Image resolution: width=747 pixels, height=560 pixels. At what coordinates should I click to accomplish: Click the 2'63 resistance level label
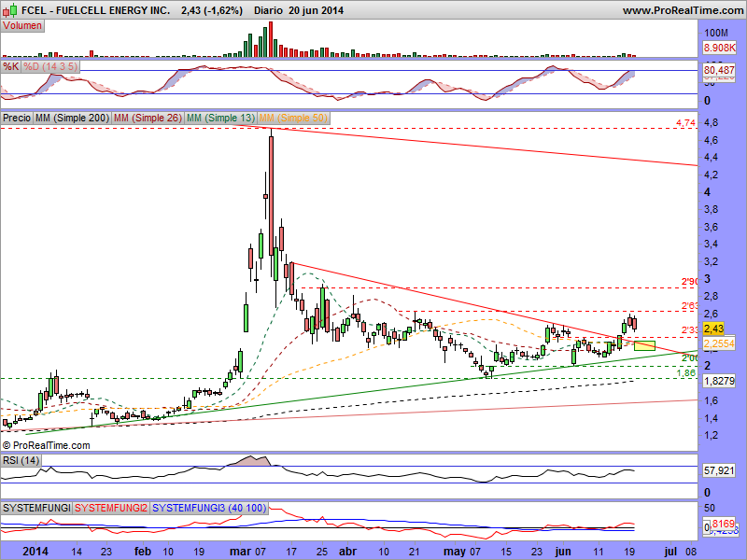(689, 306)
